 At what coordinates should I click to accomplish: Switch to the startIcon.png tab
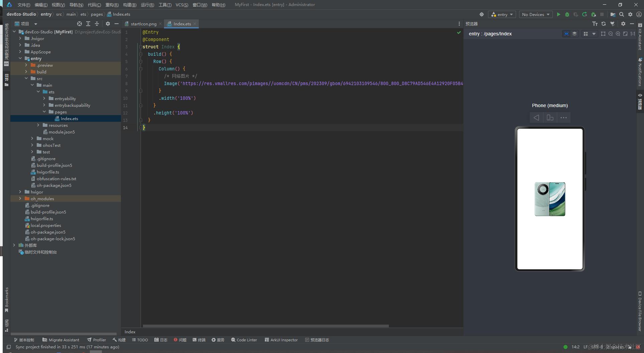click(x=143, y=24)
